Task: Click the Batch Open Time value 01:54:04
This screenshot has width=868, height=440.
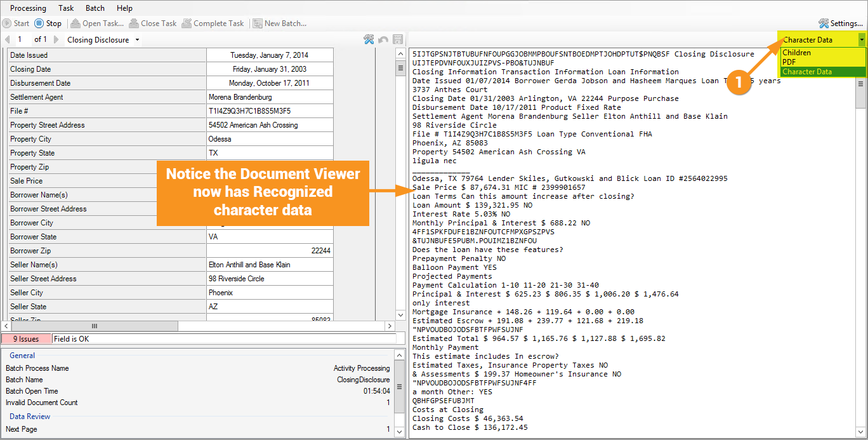Action: (376, 391)
